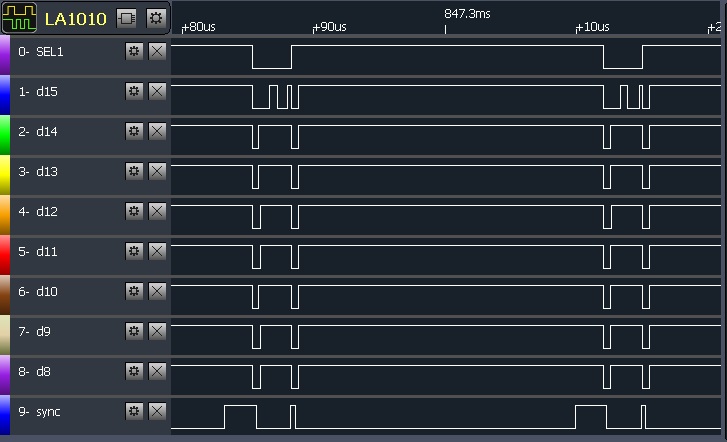Screen dimensions: 727x442
Task: Remove the SEL1 channel with X button
Action: click(x=157, y=51)
